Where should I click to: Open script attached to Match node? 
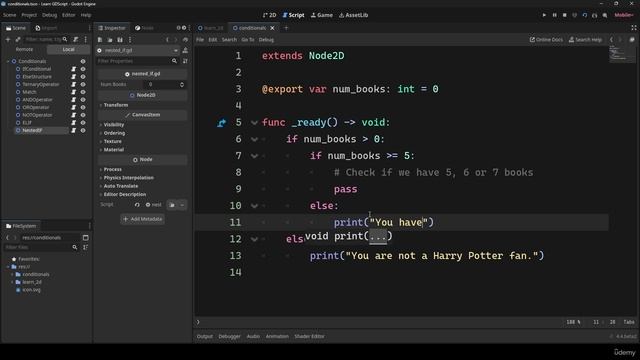click(73, 92)
